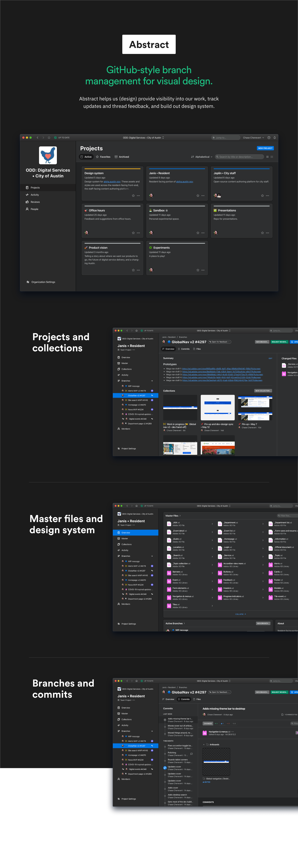Open the Chase Chenevert account dropdown
The width and height of the screenshot is (298, 868).
(x=254, y=137)
